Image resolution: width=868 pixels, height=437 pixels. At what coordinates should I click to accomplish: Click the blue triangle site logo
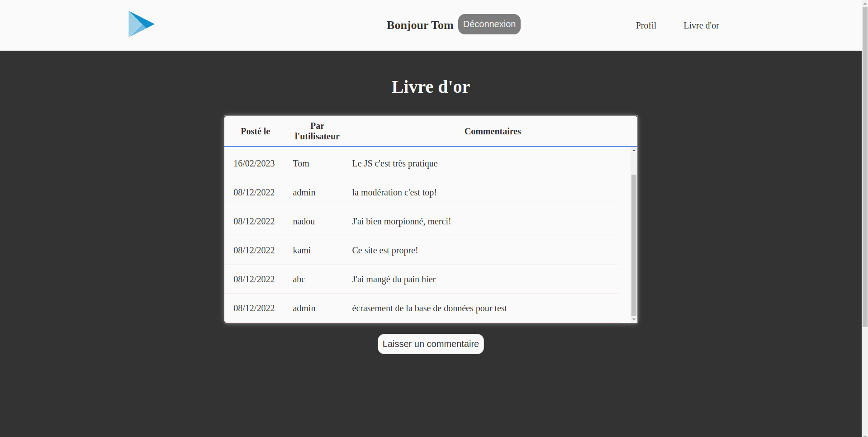(142, 24)
